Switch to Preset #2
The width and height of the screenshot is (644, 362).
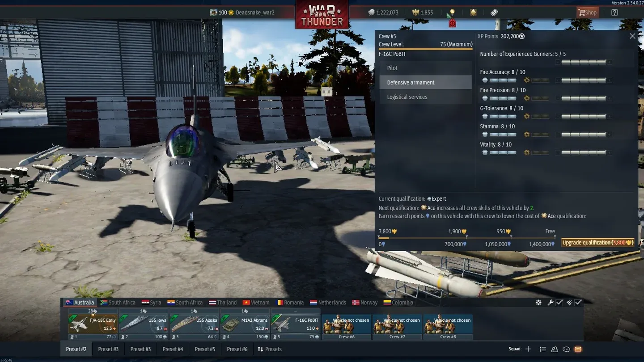(76, 349)
